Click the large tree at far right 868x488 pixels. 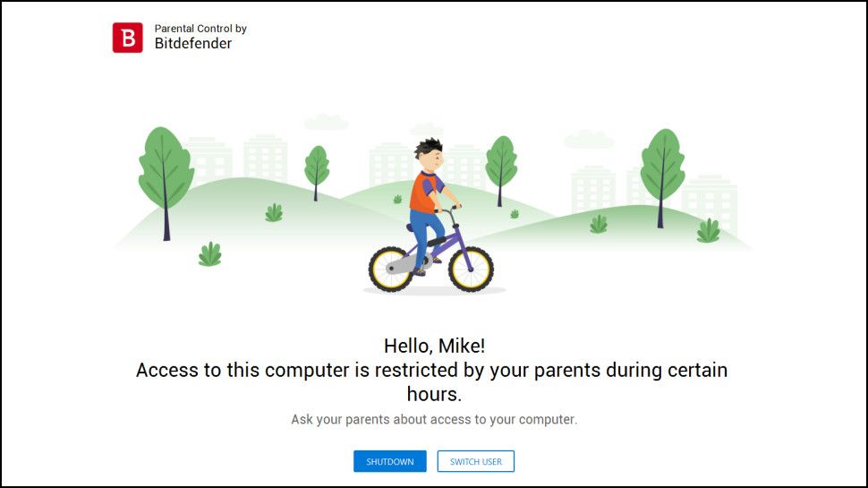[662, 166]
